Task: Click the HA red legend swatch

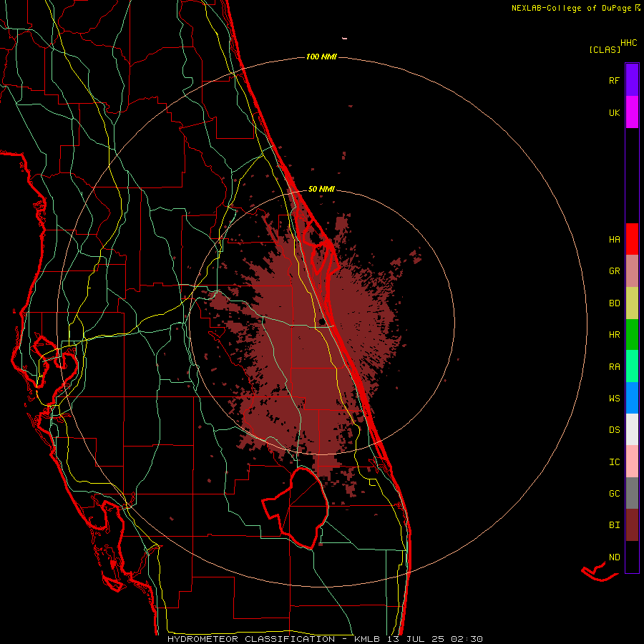Action: [632, 239]
